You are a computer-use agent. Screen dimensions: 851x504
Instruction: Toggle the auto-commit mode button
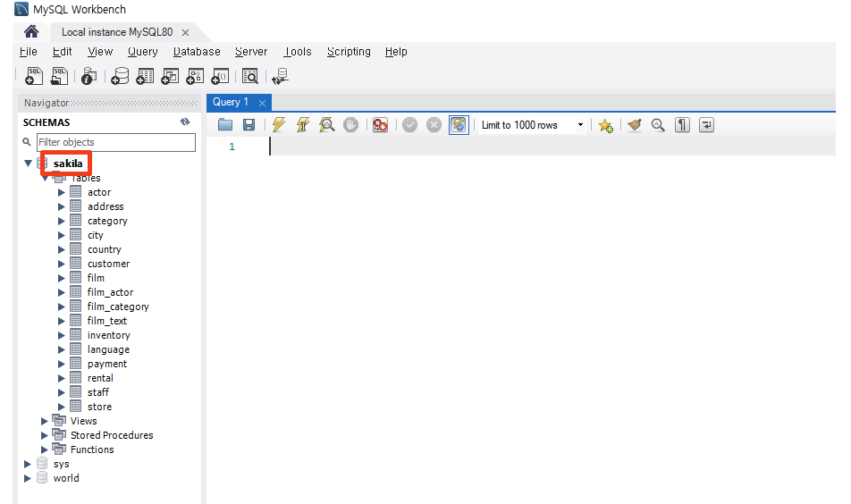459,125
